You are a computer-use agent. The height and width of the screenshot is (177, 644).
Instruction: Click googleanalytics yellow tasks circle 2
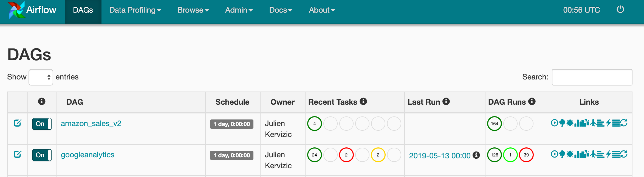(378, 155)
